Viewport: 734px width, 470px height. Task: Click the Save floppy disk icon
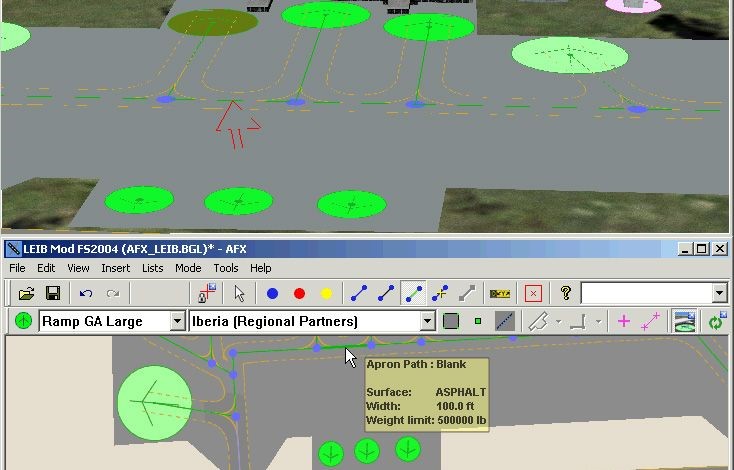click(53, 293)
